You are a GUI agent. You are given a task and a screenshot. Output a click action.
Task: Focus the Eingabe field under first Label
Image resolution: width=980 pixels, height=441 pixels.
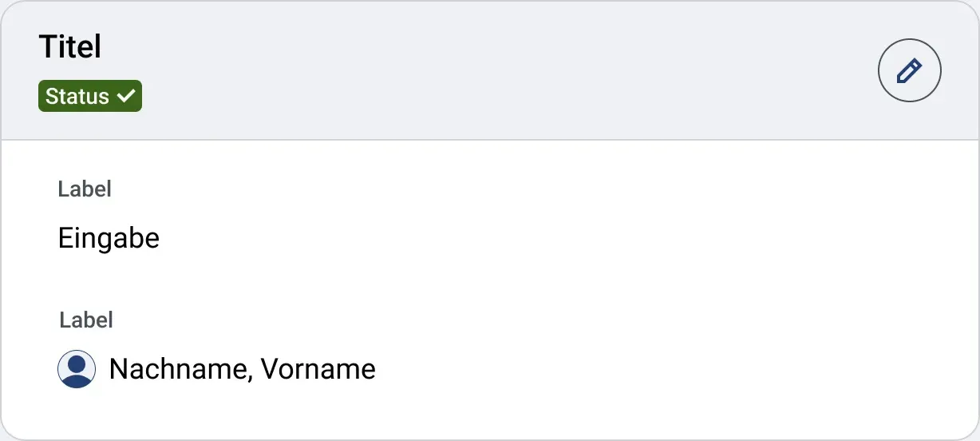[109, 238]
